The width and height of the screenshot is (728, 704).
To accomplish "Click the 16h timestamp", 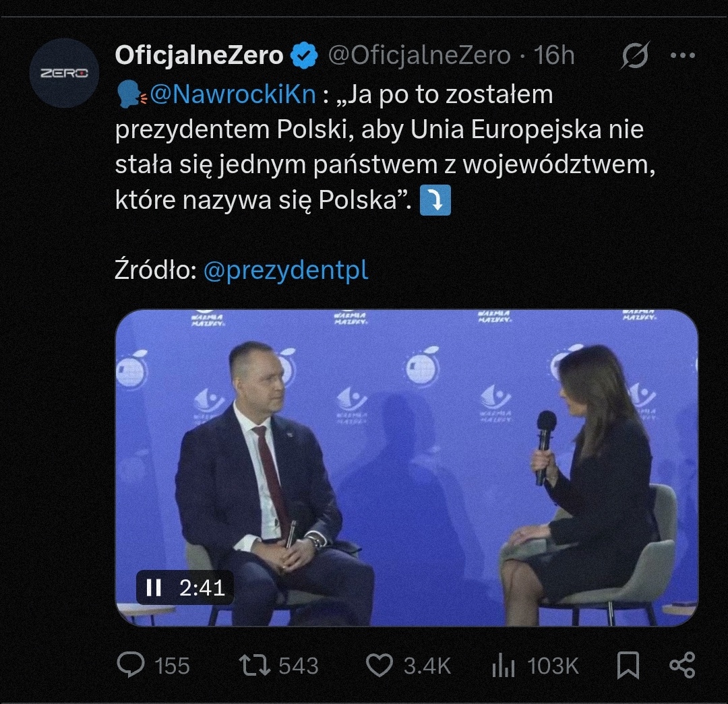I will click(x=554, y=55).
